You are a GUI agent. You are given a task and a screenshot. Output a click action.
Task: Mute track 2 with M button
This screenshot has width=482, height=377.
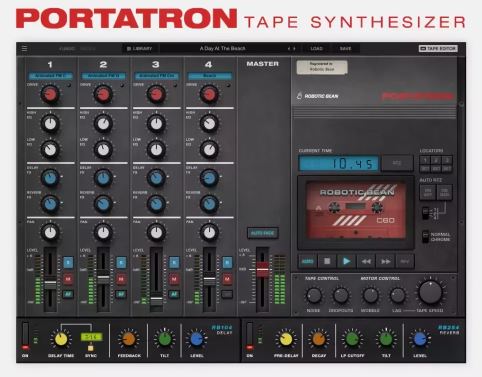pyautogui.click(x=121, y=279)
